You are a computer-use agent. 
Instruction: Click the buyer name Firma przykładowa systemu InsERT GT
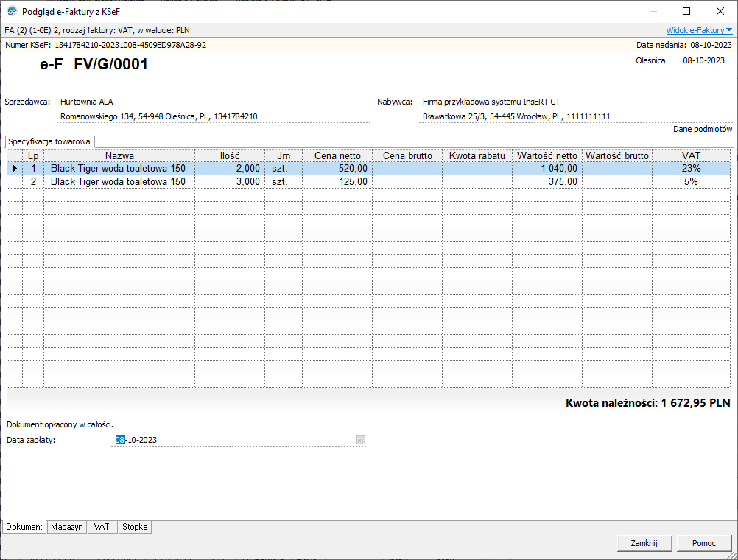tap(491, 102)
